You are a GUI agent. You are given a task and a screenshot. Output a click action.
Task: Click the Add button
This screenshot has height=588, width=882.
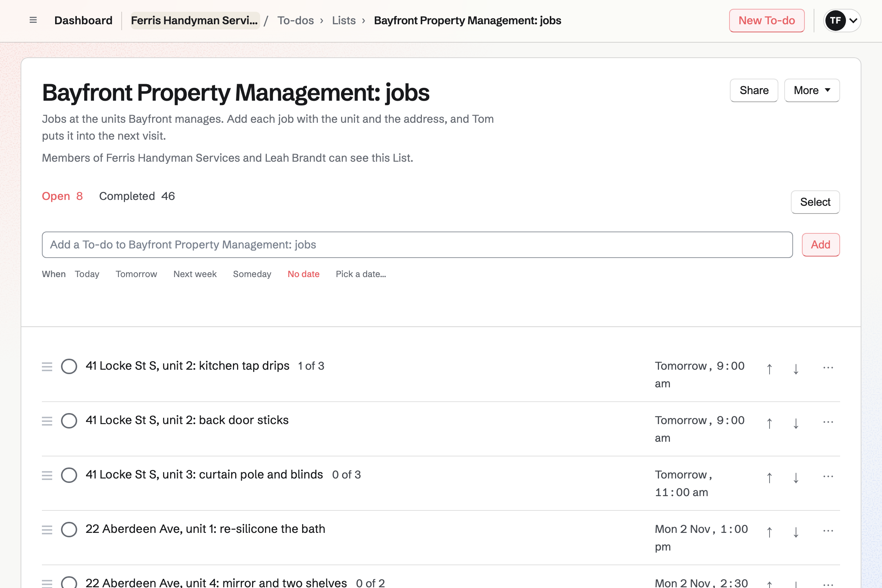(x=821, y=244)
